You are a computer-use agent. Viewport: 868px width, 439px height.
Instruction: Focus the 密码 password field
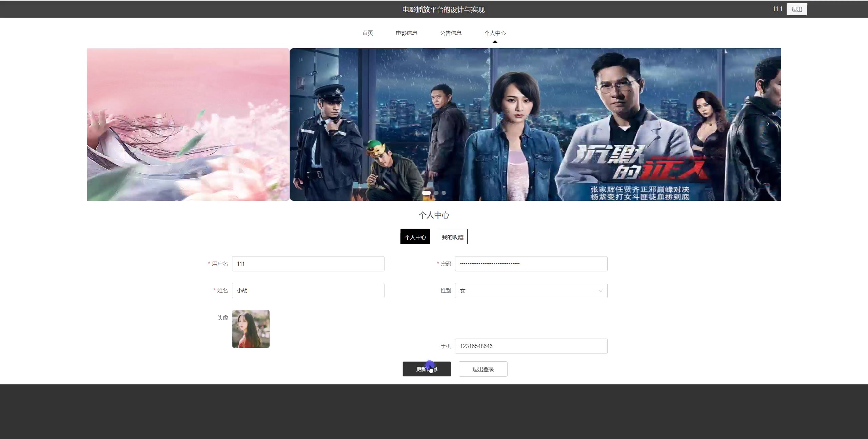[531, 264]
